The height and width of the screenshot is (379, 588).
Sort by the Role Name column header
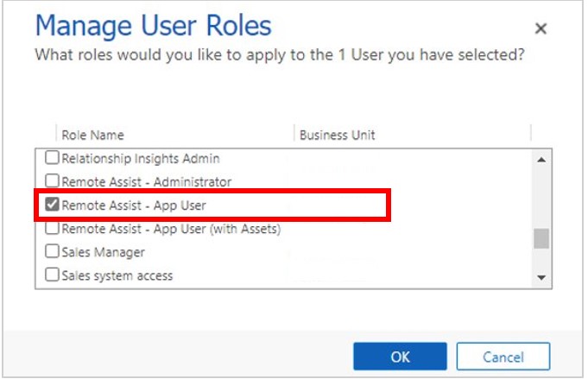(x=92, y=135)
